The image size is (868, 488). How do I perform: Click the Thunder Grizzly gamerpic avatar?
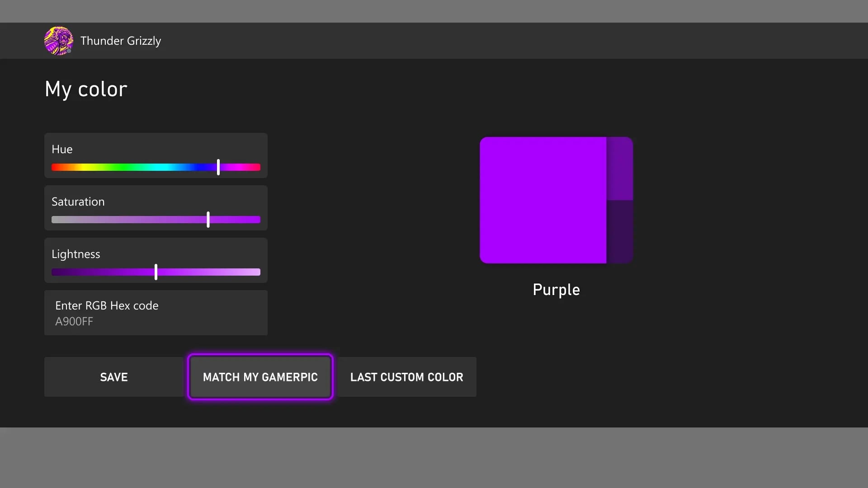[x=59, y=41]
